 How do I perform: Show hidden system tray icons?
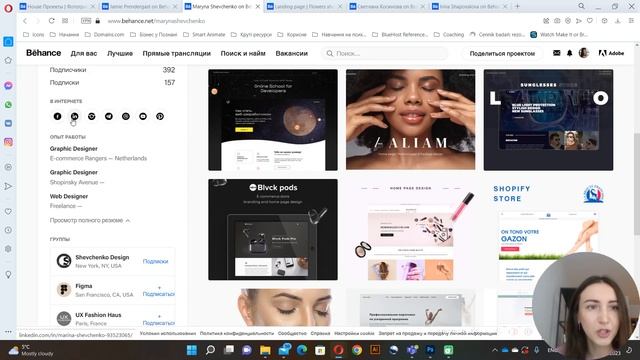click(x=495, y=350)
